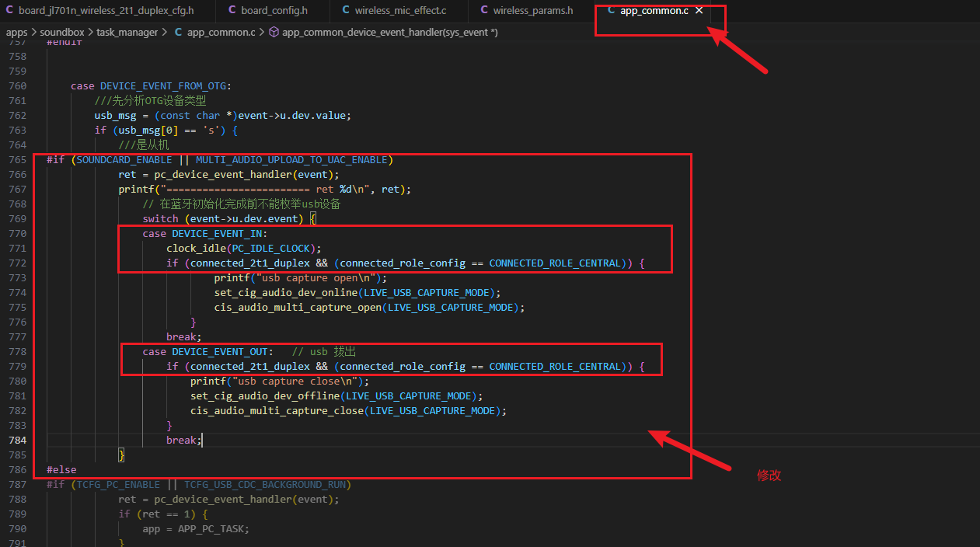980x547 pixels.
Task: Click DEVICE_EVENT_OUT case label
Action: pos(220,352)
